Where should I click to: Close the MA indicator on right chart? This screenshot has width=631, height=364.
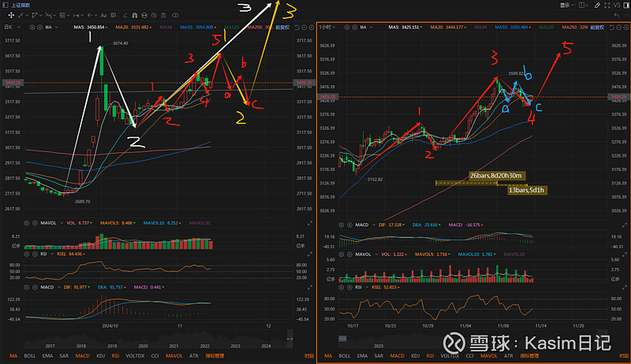(354, 28)
